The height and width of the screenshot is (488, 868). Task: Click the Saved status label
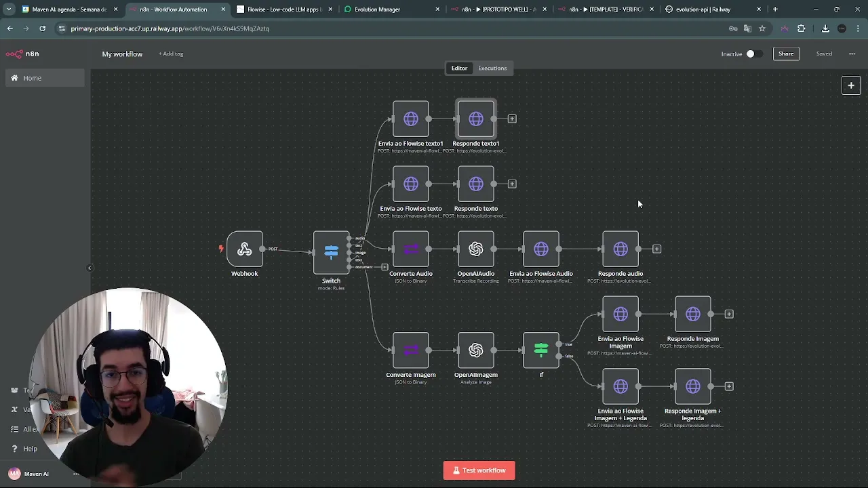824,54
